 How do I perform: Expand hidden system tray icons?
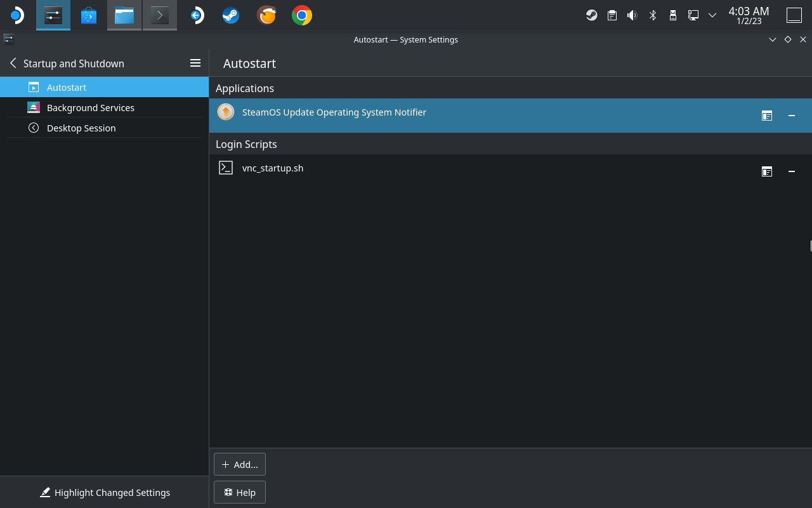[712, 15]
